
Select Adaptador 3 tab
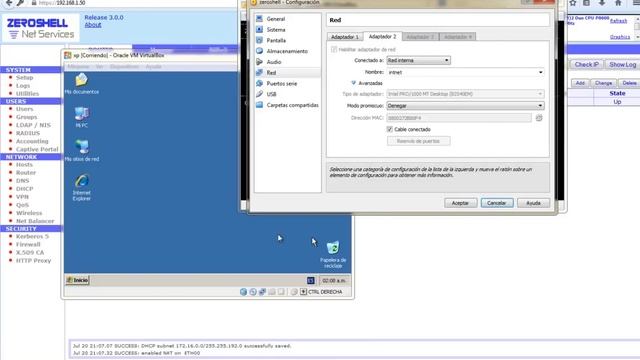[x=420, y=37]
